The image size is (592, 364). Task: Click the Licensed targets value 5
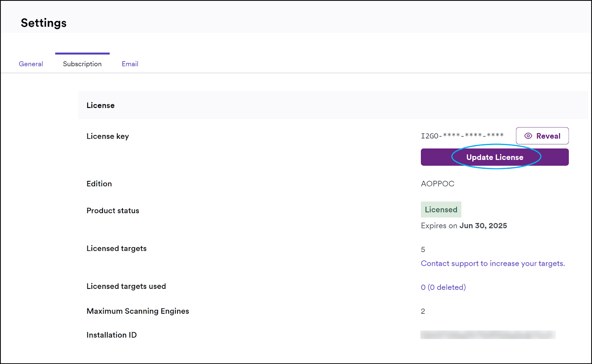point(423,250)
